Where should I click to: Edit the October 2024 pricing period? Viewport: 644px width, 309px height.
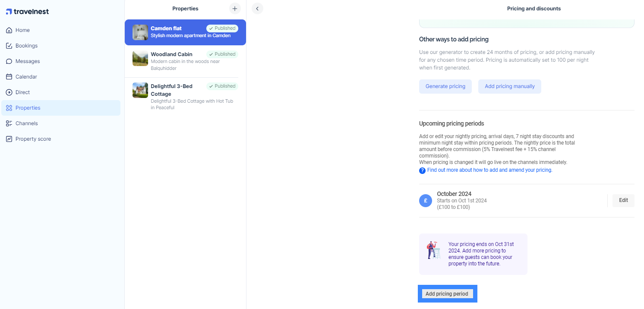623,200
